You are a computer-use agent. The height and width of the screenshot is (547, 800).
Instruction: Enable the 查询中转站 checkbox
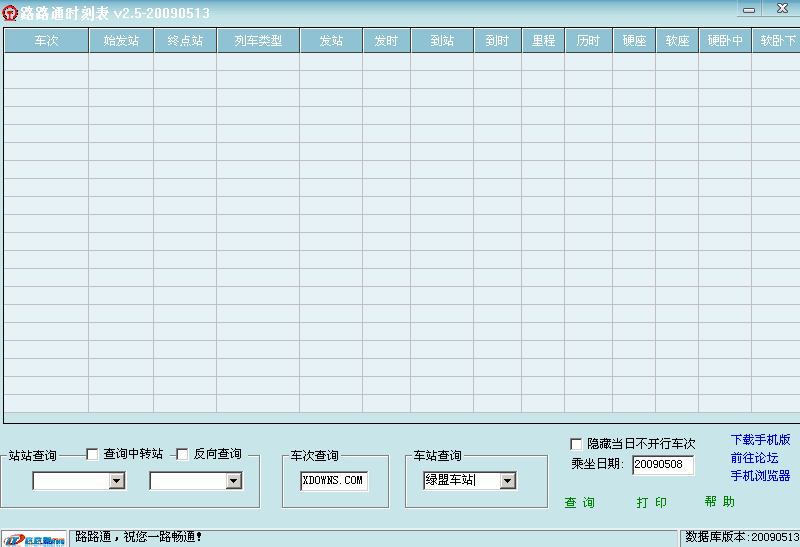[93, 454]
